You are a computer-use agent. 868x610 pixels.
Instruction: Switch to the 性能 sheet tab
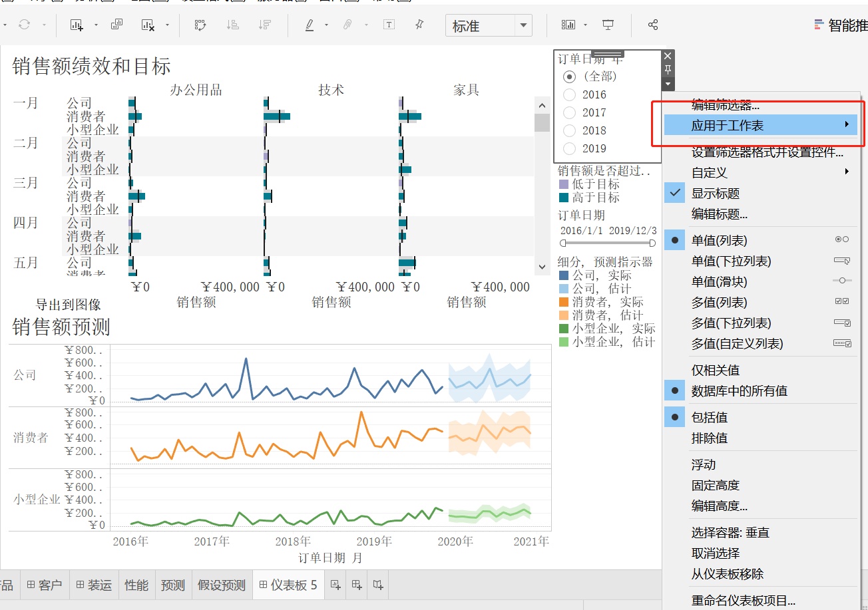[x=136, y=585]
